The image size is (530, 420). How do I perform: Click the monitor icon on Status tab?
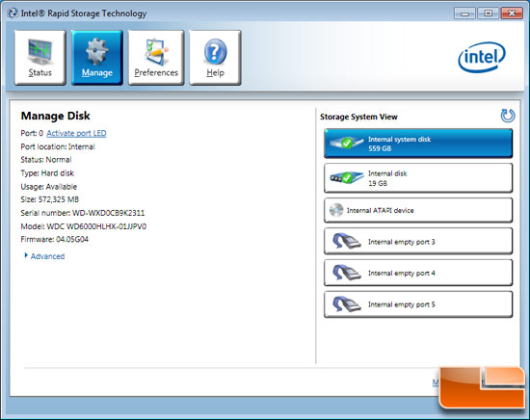[x=40, y=51]
